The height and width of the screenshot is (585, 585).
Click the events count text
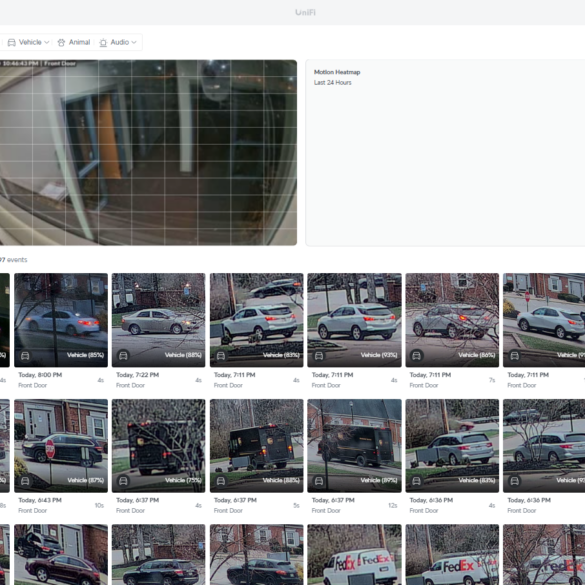coord(13,260)
